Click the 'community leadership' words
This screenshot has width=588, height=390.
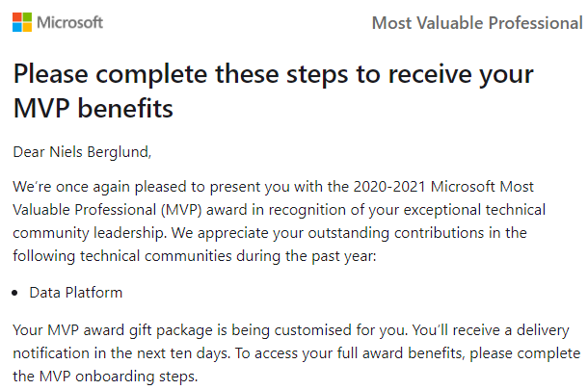[90, 233]
